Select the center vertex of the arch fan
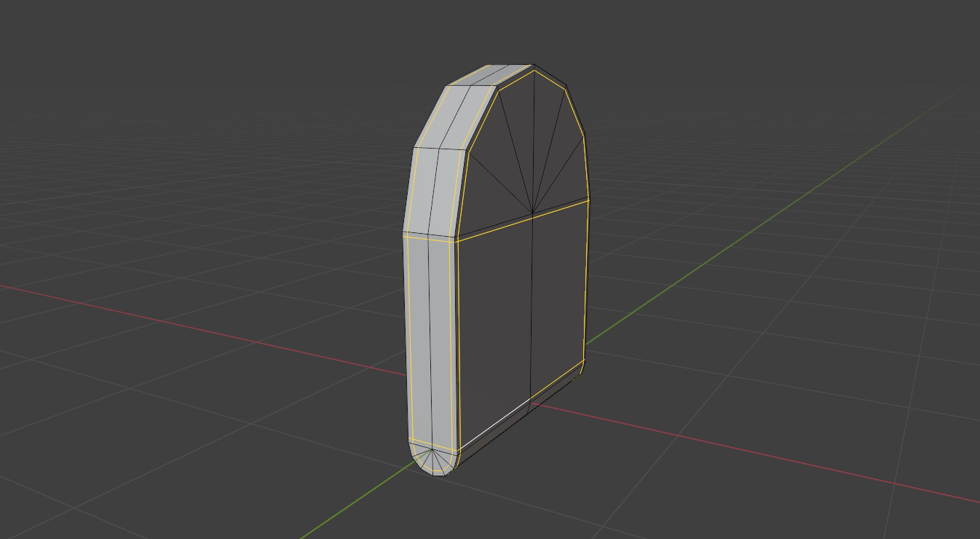 click(x=534, y=213)
